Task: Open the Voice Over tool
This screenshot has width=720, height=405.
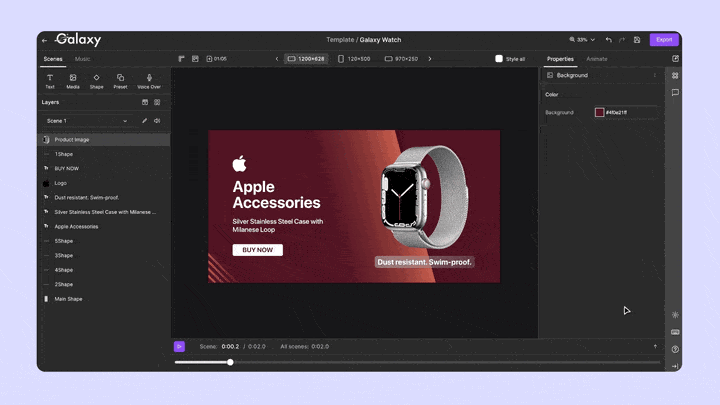Action: [149, 81]
